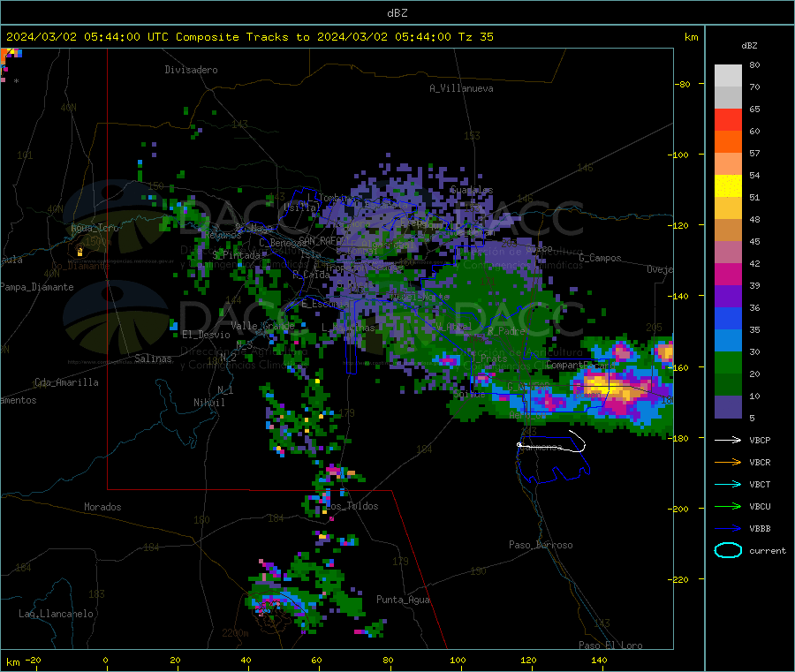The image size is (795, 672).
Task: Click the 'Tz 35' value in header
Action: [x=475, y=37]
